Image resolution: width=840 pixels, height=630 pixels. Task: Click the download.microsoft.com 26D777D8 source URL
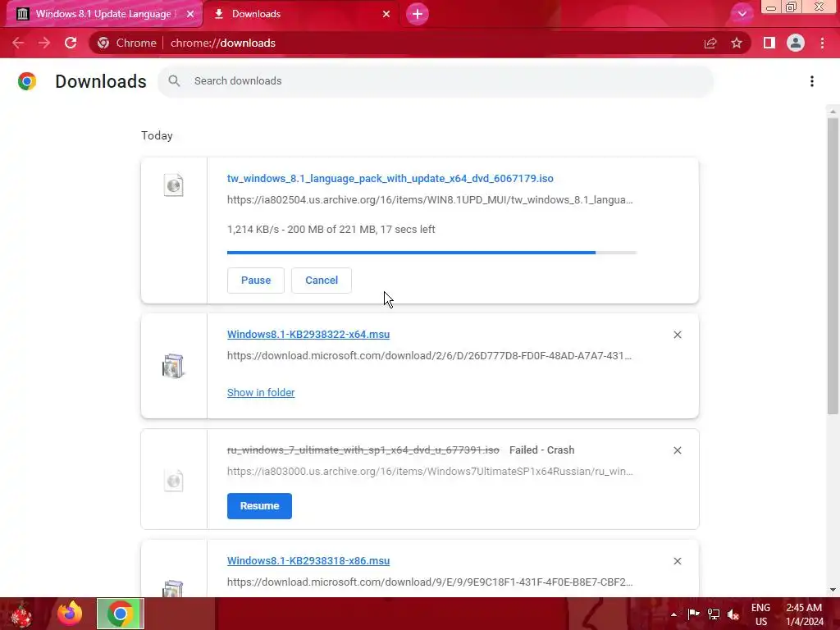(x=429, y=356)
